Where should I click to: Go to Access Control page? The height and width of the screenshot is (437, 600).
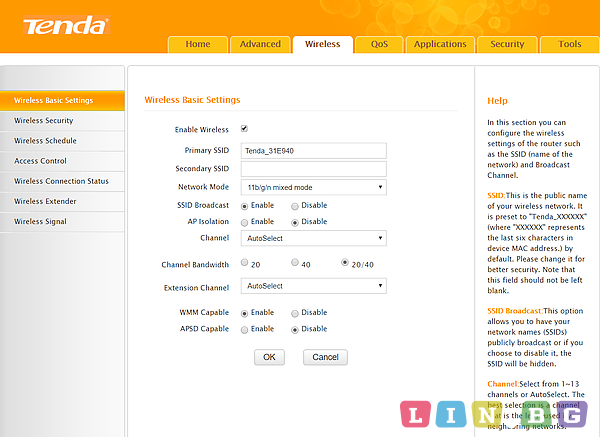(x=62, y=161)
